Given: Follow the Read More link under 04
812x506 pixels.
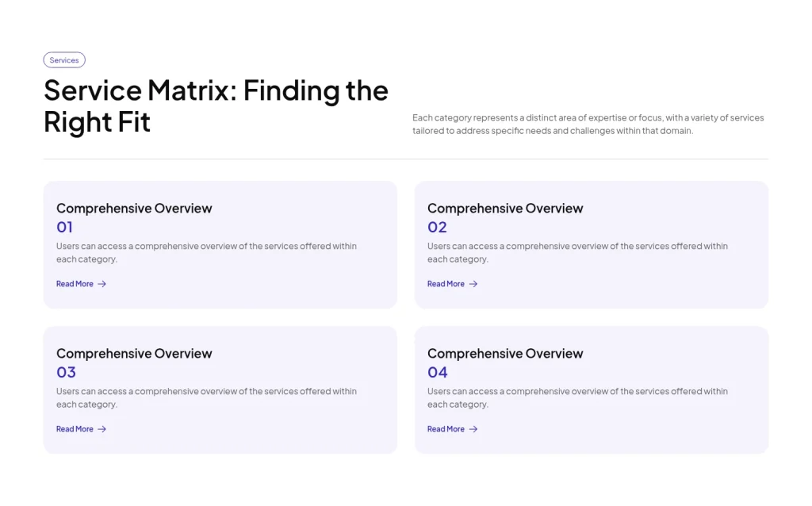Looking at the screenshot, I should pos(446,429).
